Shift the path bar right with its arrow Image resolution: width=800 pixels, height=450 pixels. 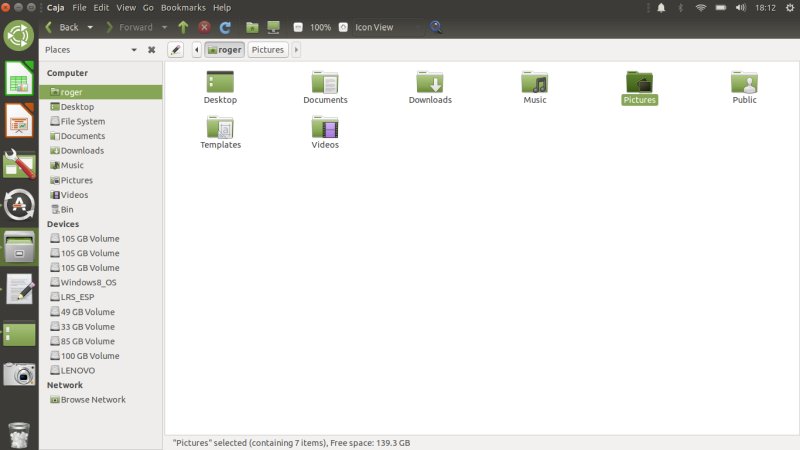point(296,49)
